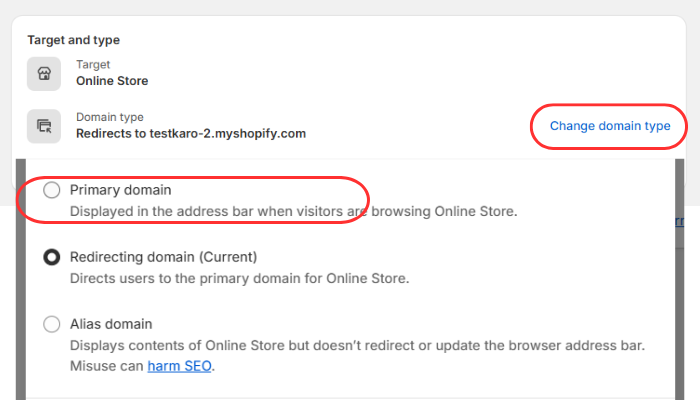
Task: Click the 'Misuse can' warning text
Action: (x=107, y=366)
